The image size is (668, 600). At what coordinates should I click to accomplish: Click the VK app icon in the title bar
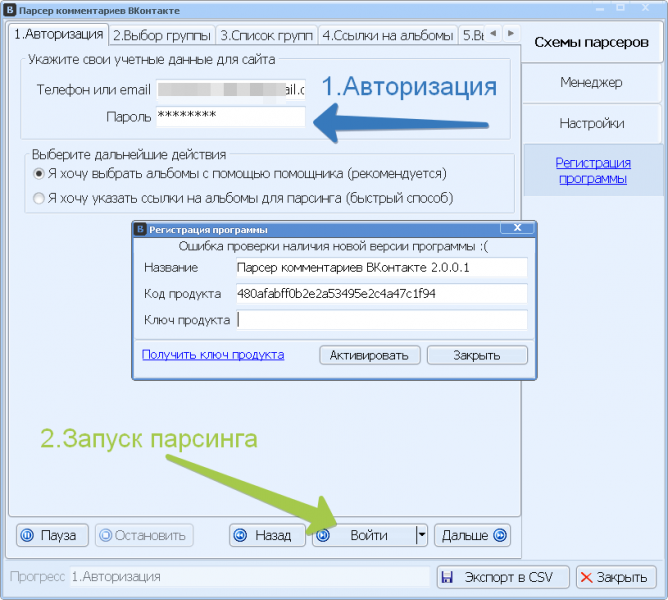point(10,10)
